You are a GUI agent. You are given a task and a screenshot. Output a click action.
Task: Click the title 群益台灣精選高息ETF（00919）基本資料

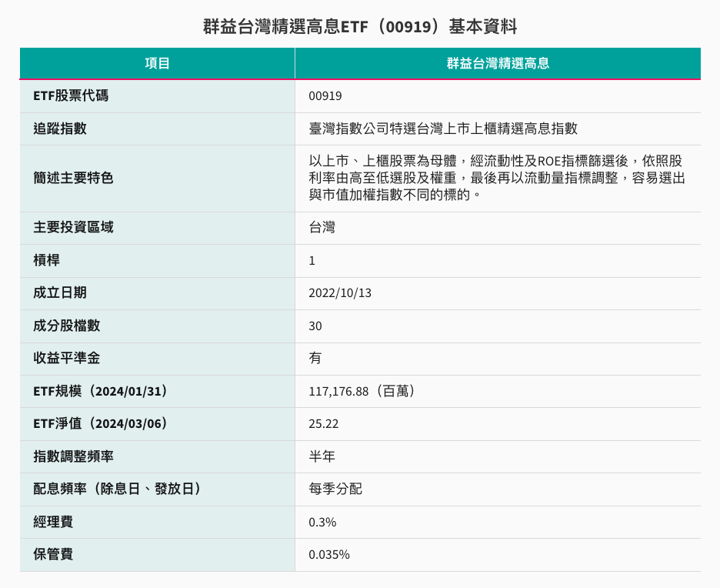360,27
